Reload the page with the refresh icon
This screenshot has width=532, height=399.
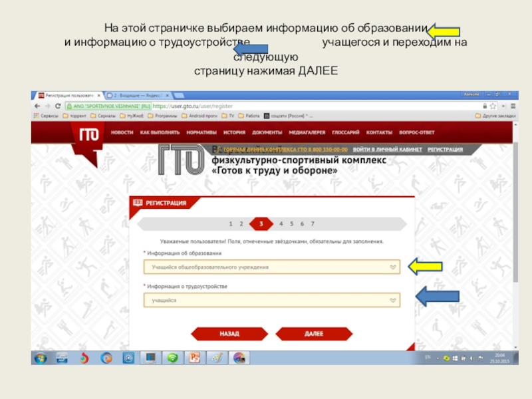pos(58,106)
